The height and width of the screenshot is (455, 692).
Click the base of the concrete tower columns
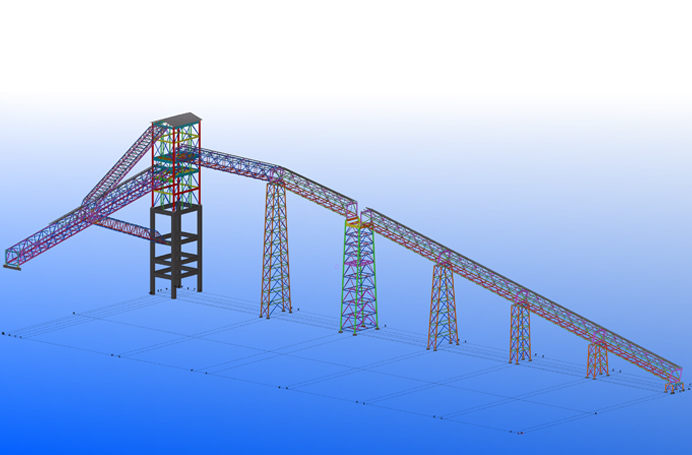176,292
